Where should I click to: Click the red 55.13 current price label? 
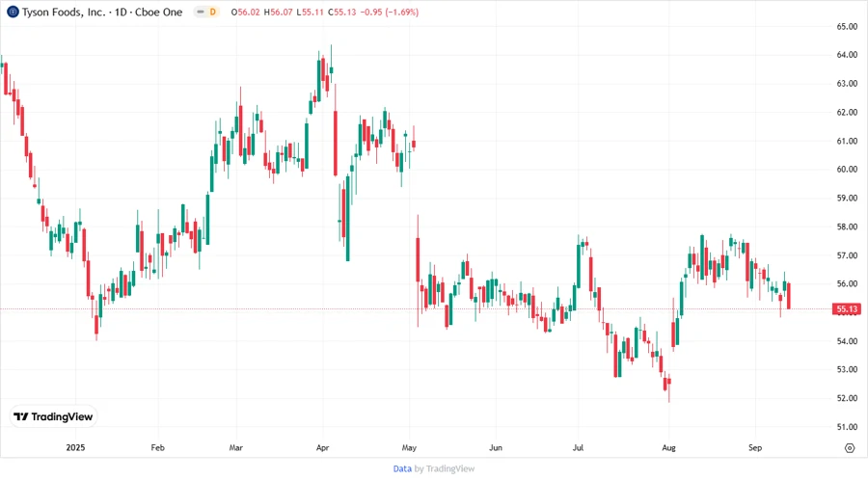pyautogui.click(x=847, y=309)
